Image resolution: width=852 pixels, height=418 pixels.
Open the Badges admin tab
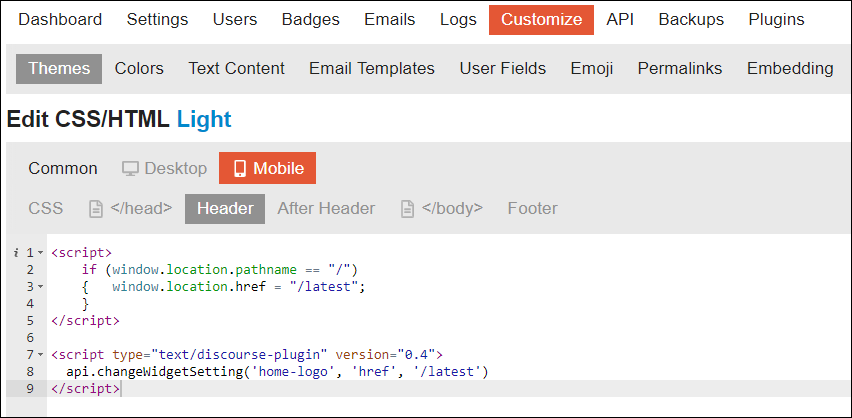pyautogui.click(x=311, y=20)
